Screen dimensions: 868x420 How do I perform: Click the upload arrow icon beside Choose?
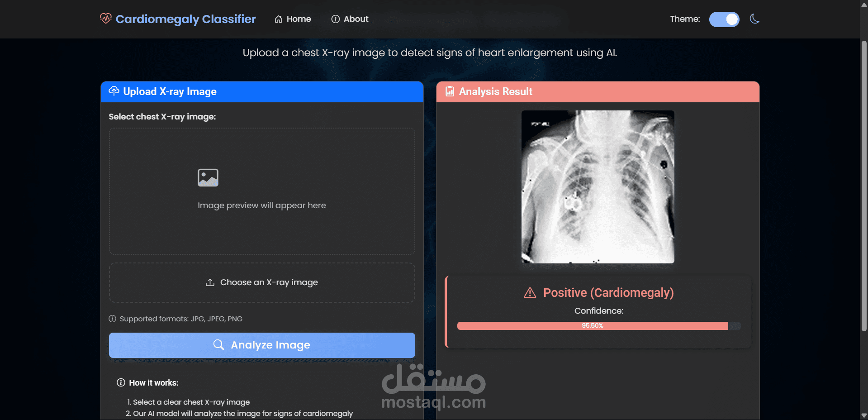210,282
